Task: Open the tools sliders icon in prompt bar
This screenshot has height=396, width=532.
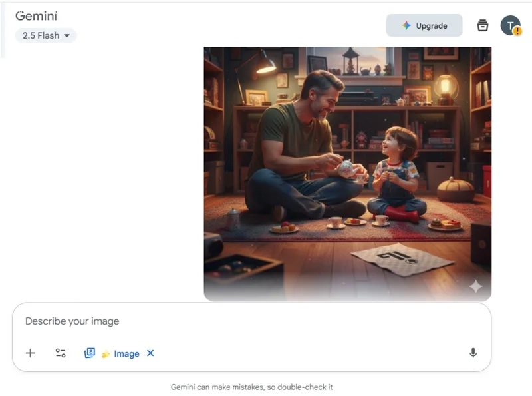Action: click(61, 353)
